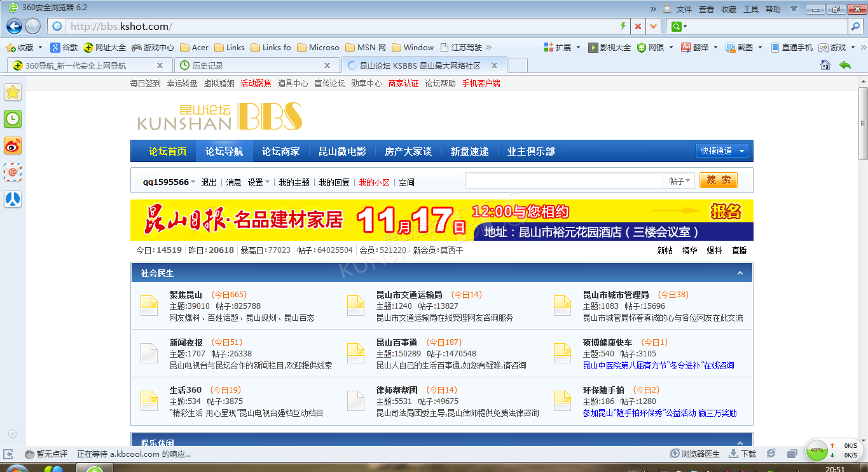Open the sidebar Renren icon
The height and width of the screenshot is (472, 868).
click(13, 199)
